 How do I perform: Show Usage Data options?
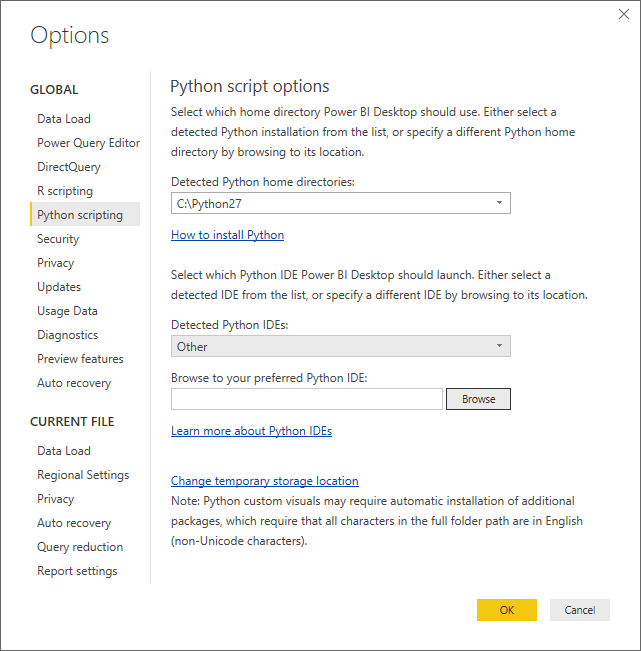click(67, 311)
